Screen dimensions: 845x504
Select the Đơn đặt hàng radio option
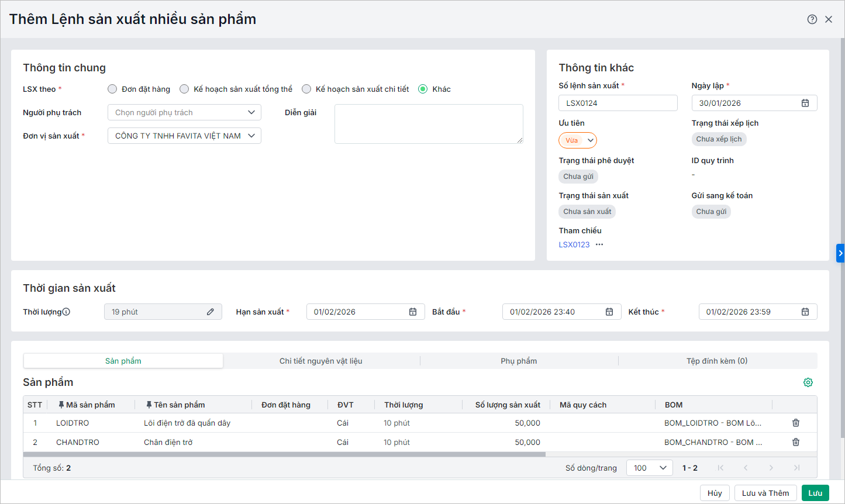(x=112, y=89)
